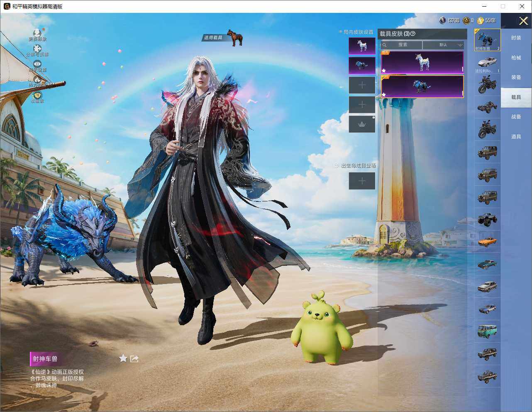Add a 出生岛炫目登场 entrance with plus

point(362,181)
